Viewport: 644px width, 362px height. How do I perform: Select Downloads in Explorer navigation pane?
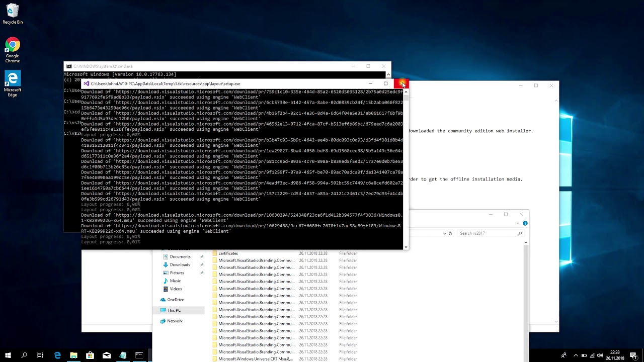coord(180,265)
